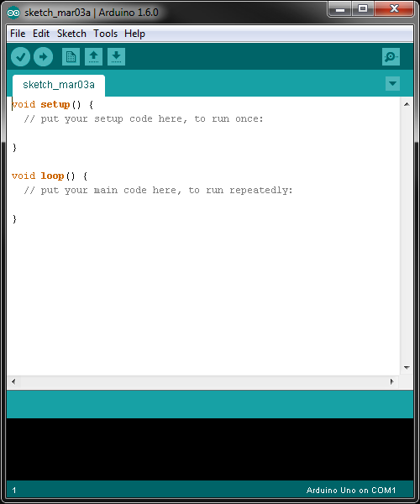Open the File menu
Viewport: 420px width, 504px height.
pos(18,34)
